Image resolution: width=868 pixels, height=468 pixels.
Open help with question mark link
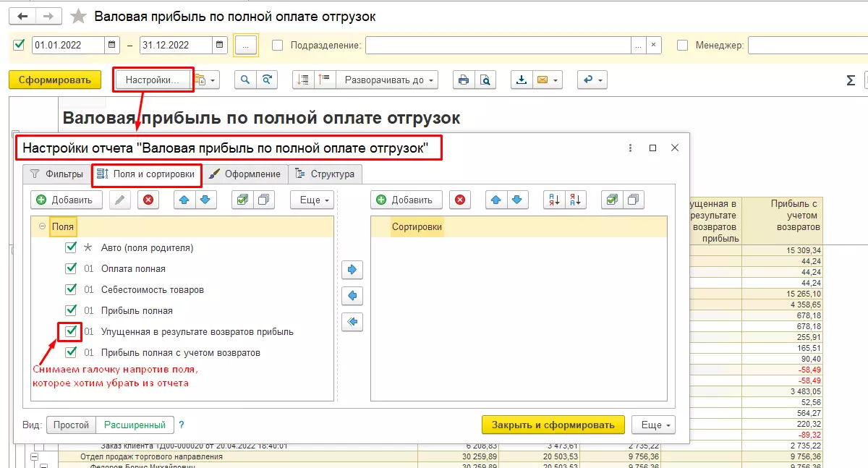pos(182,425)
